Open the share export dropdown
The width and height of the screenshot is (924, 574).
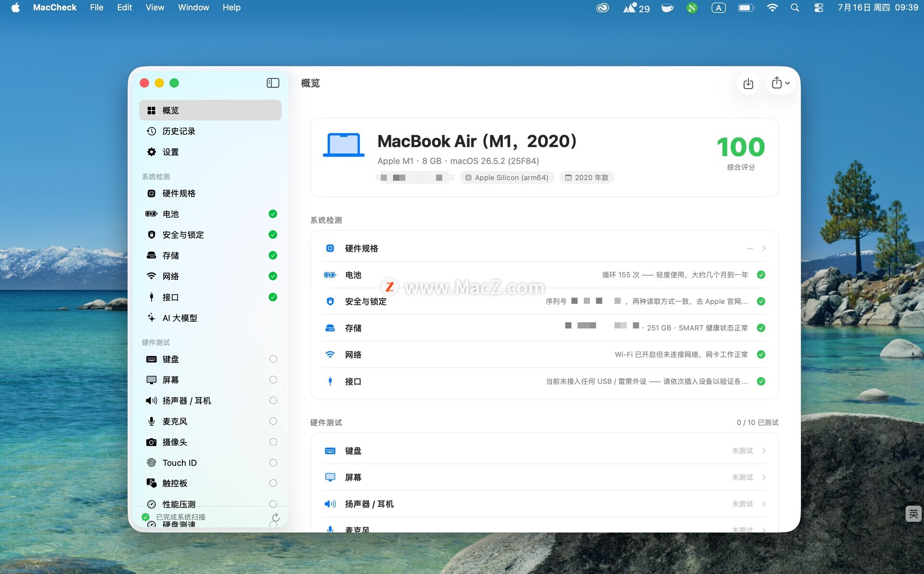click(781, 83)
